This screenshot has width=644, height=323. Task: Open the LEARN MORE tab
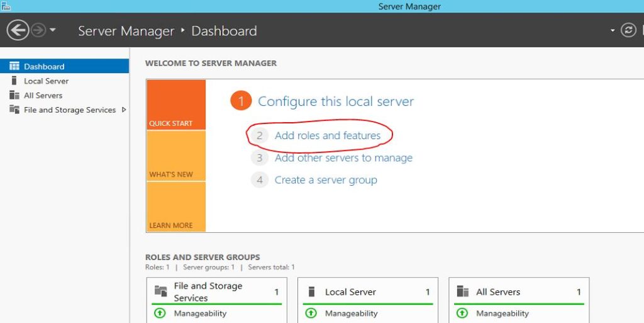coord(175,207)
